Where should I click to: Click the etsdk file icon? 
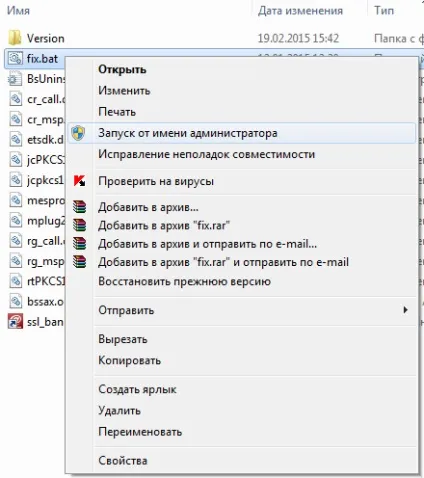click(15, 139)
